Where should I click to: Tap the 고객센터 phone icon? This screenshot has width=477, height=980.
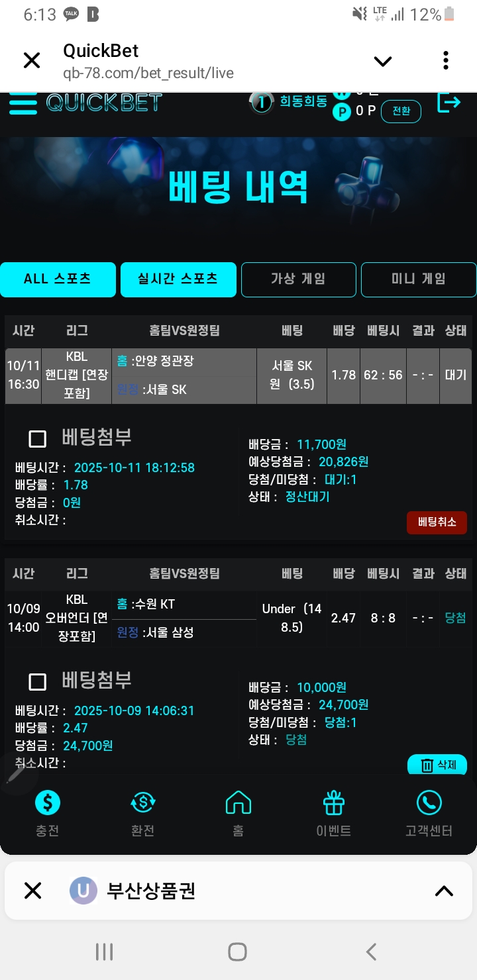tap(429, 803)
